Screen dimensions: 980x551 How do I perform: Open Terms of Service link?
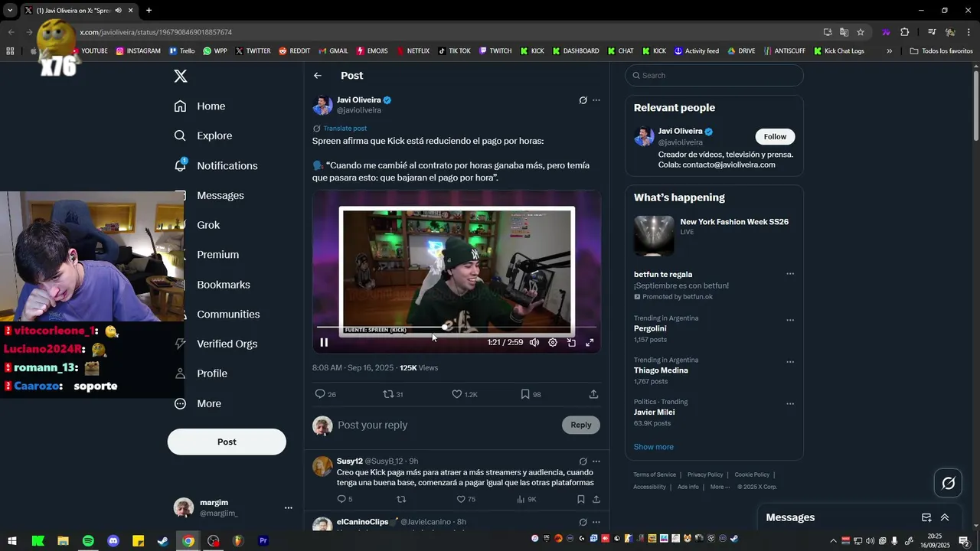tap(655, 474)
